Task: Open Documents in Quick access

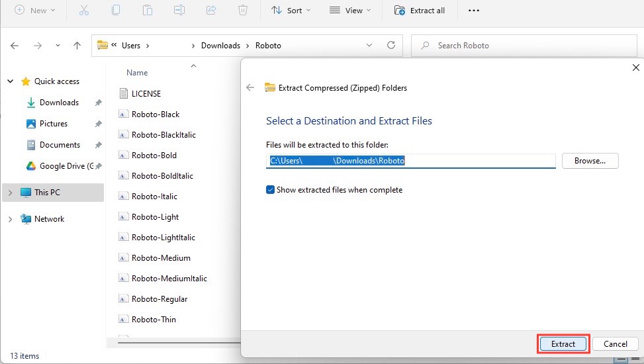Action: 60,145
